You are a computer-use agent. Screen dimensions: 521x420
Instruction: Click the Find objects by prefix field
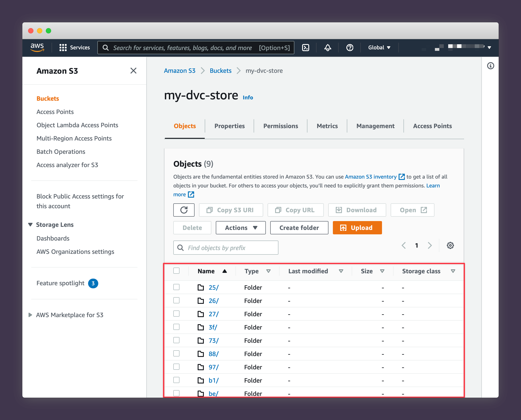(226, 248)
